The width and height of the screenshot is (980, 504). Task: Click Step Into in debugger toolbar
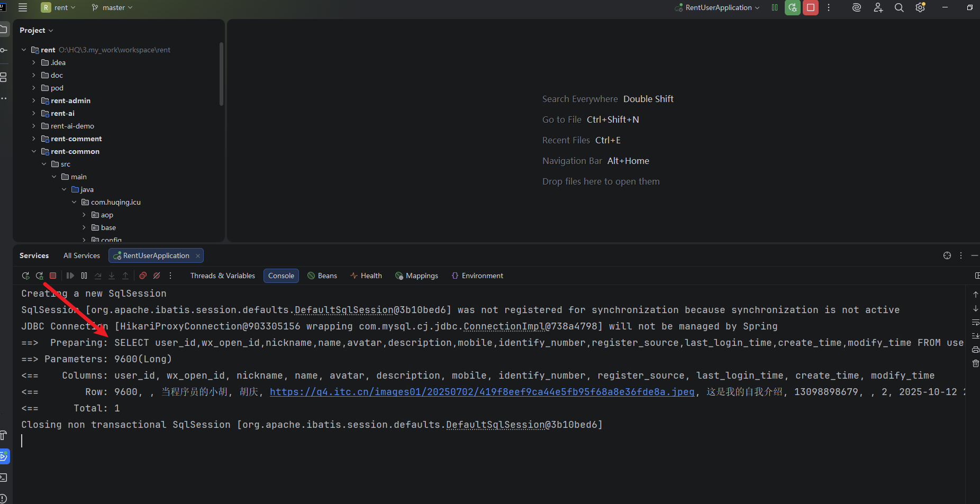112,276
